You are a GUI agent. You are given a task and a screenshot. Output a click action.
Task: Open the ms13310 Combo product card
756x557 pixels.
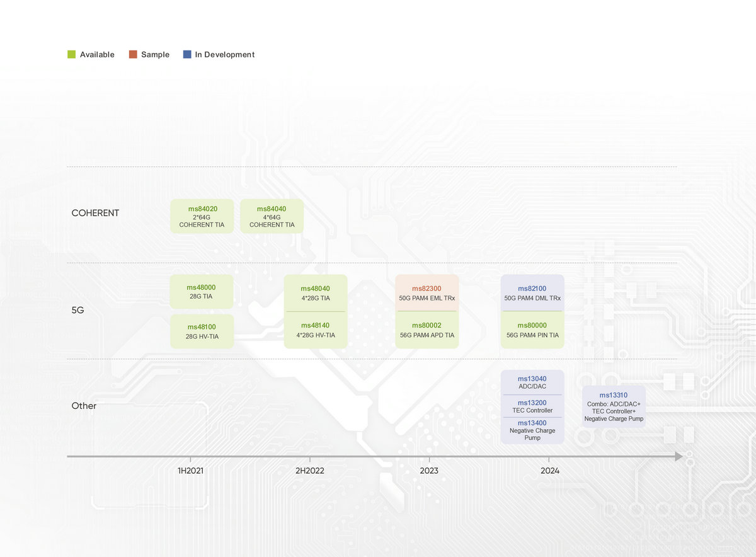pyautogui.click(x=614, y=406)
